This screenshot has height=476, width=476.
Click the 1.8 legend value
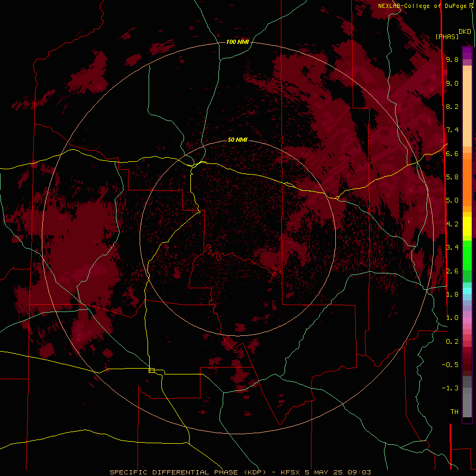pos(452,295)
